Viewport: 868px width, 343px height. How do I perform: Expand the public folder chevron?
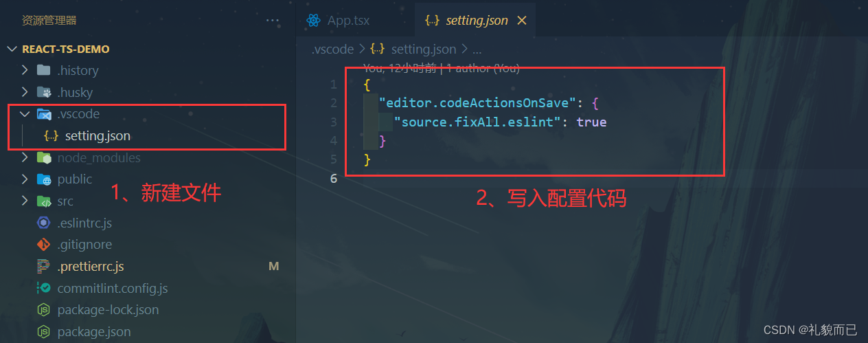coord(25,179)
